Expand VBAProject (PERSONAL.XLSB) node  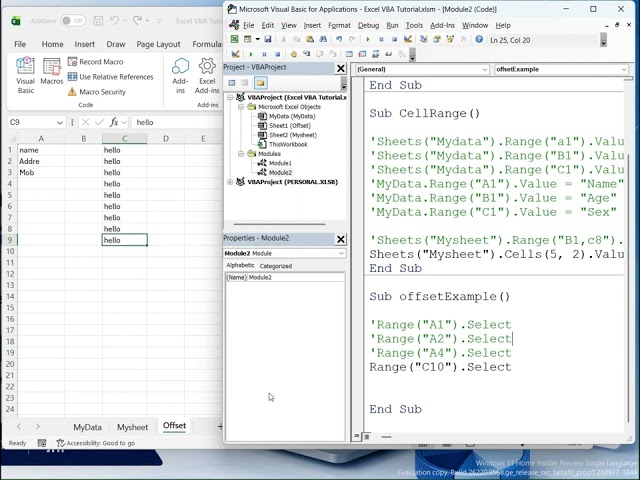tap(230, 182)
